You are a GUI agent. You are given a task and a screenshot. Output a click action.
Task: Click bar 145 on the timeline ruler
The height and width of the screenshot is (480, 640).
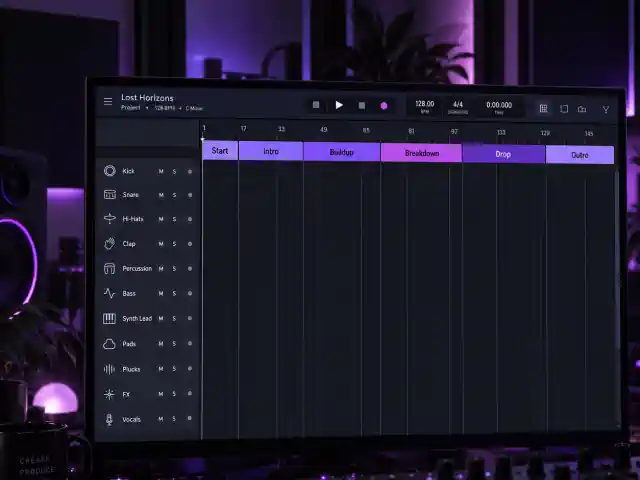pyautogui.click(x=589, y=133)
